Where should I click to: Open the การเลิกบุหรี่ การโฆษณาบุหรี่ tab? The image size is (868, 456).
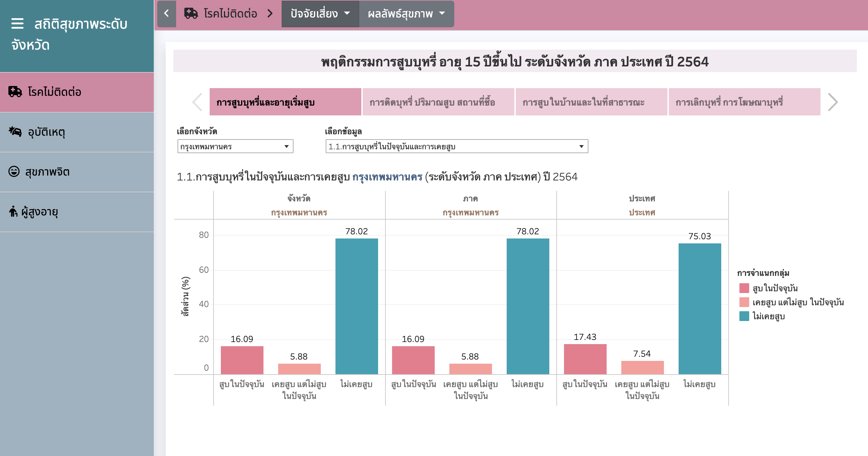(x=744, y=102)
